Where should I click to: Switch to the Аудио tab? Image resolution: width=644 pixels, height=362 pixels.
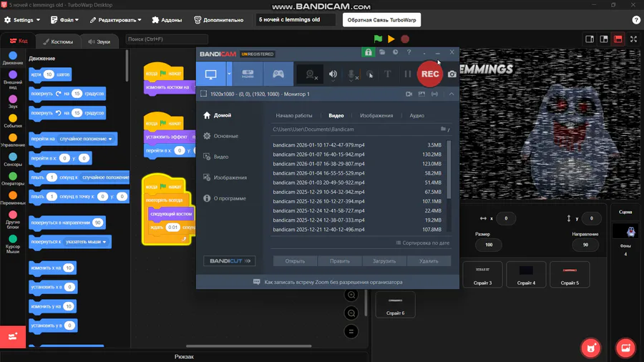pos(417,115)
